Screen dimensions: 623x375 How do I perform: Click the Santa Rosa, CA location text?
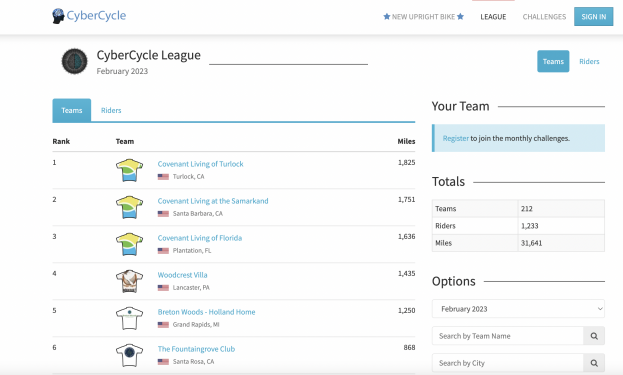tap(193, 361)
